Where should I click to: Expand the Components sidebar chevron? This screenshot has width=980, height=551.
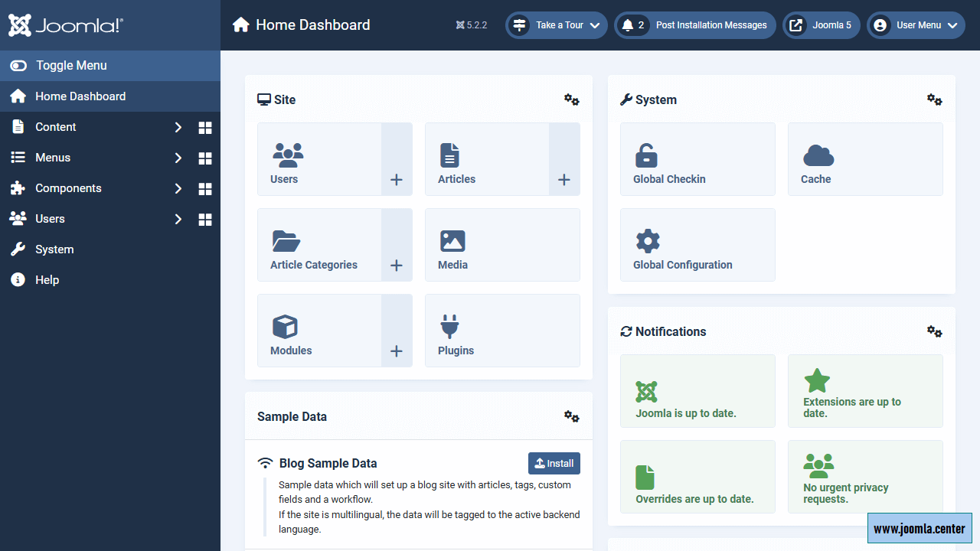(178, 188)
